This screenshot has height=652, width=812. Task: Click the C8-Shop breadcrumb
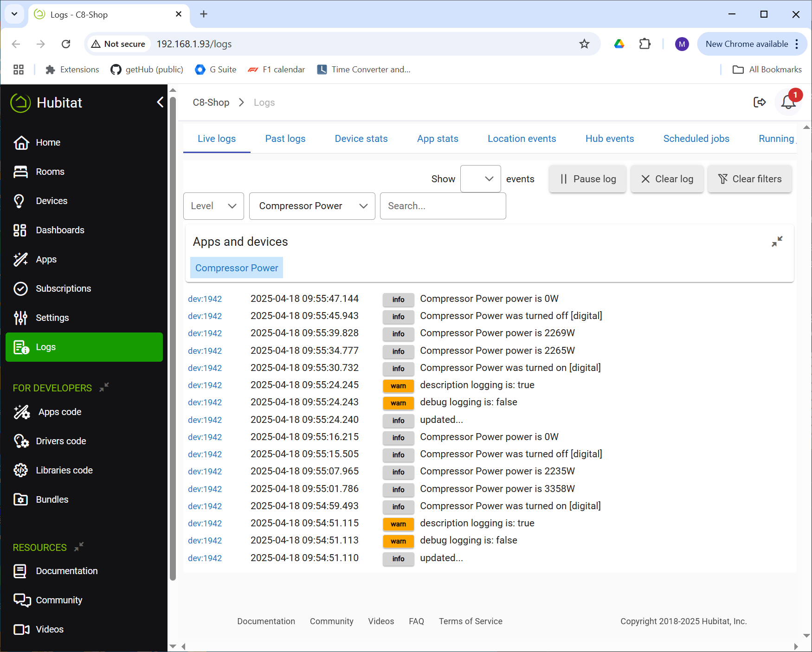pyautogui.click(x=211, y=102)
